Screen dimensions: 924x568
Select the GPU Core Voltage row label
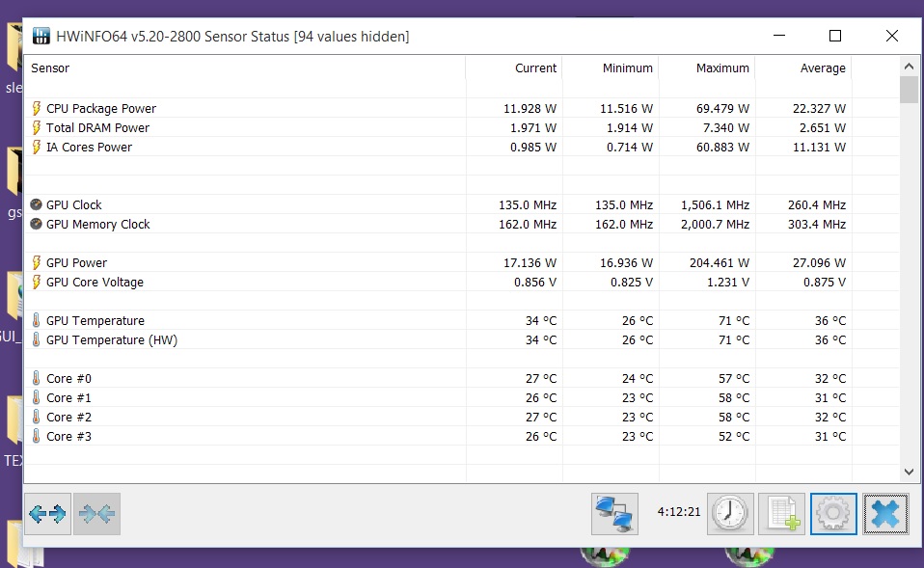(95, 283)
